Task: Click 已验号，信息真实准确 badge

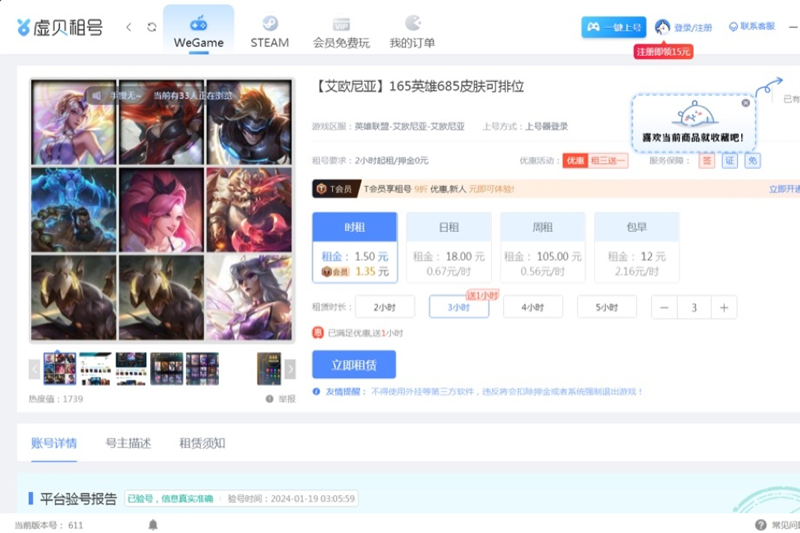Action: 170,498
